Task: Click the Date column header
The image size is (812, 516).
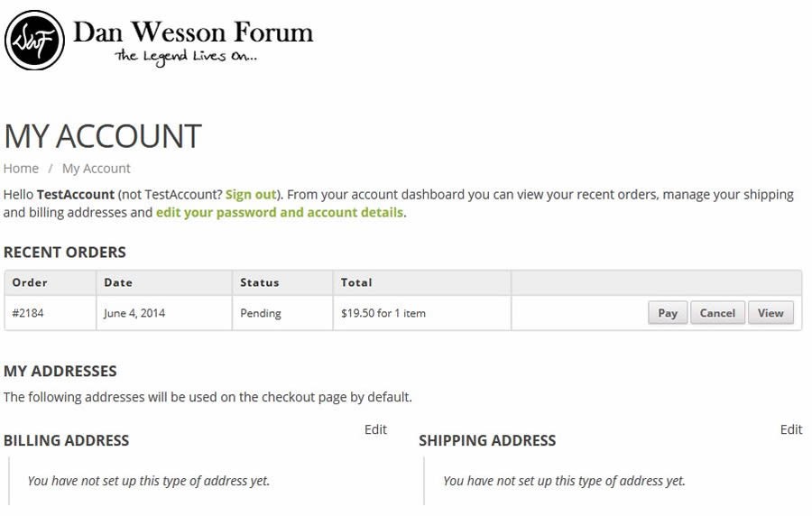Action: 164,282
